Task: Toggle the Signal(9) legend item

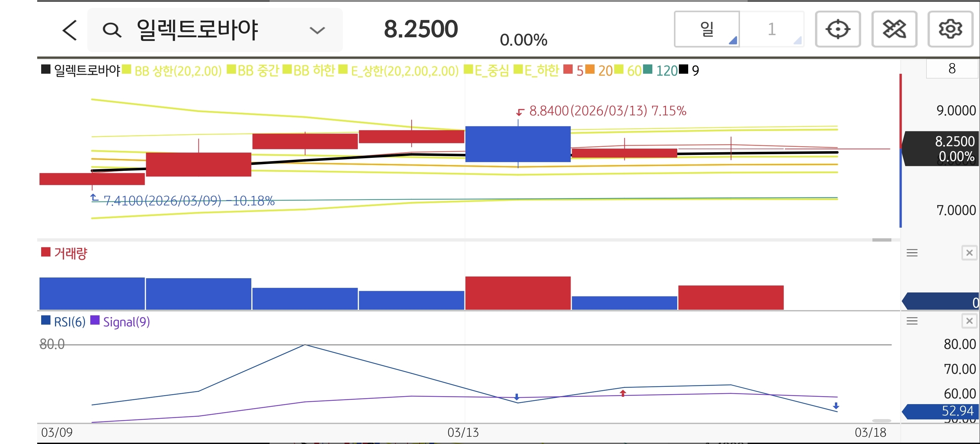Action: 126,322
